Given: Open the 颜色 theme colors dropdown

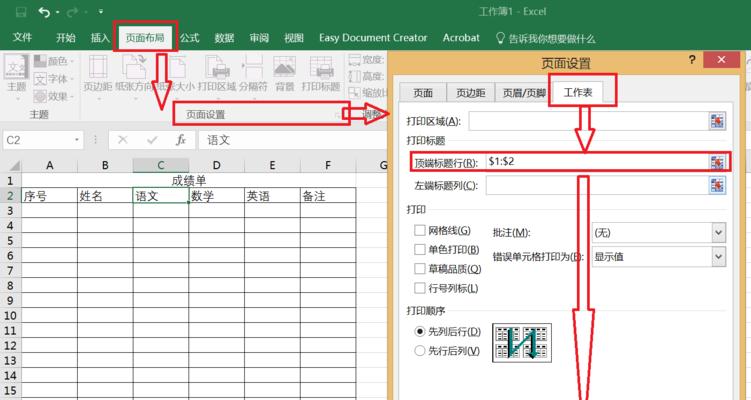Looking at the screenshot, I should [54, 61].
